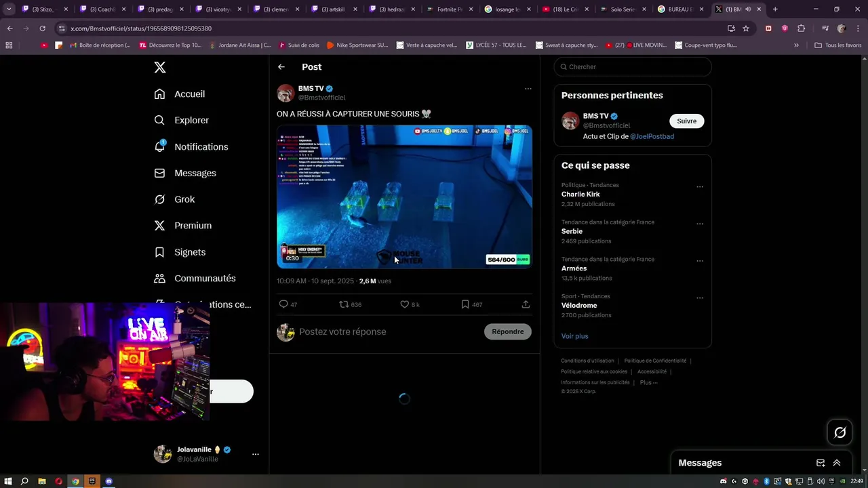Click floating Grok button
Viewport: 868px width, 488px height.
(840, 432)
